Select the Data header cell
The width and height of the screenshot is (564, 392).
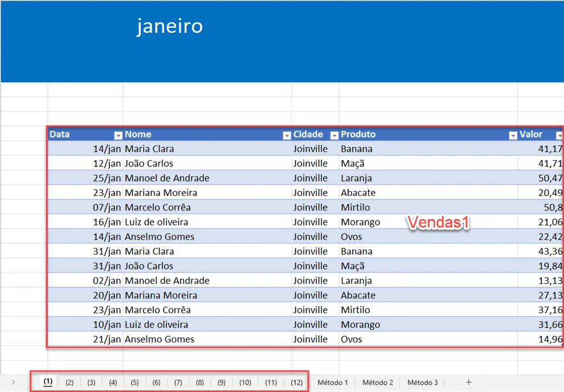(x=85, y=134)
